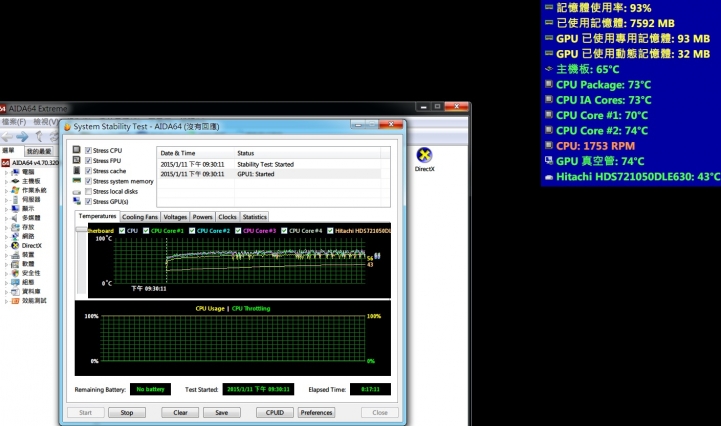
Task: Click the forward arrow in the AIDA64 toolbar
Action: (23, 136)
